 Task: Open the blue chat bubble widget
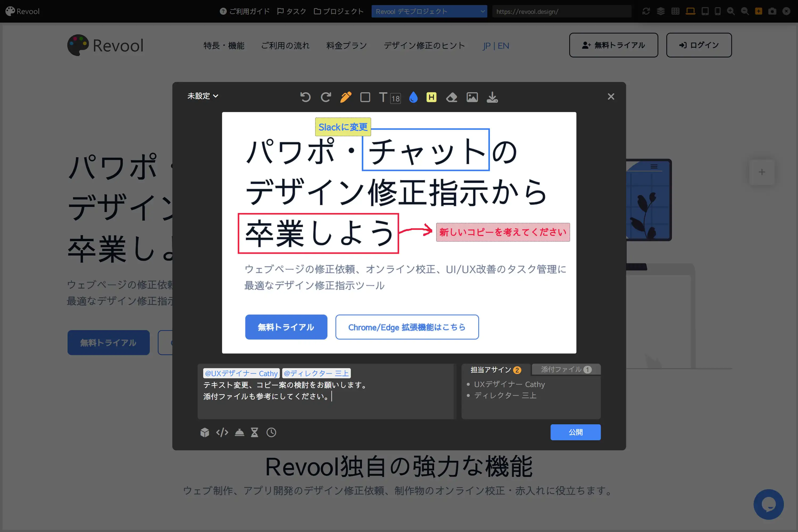click(768, 504)
